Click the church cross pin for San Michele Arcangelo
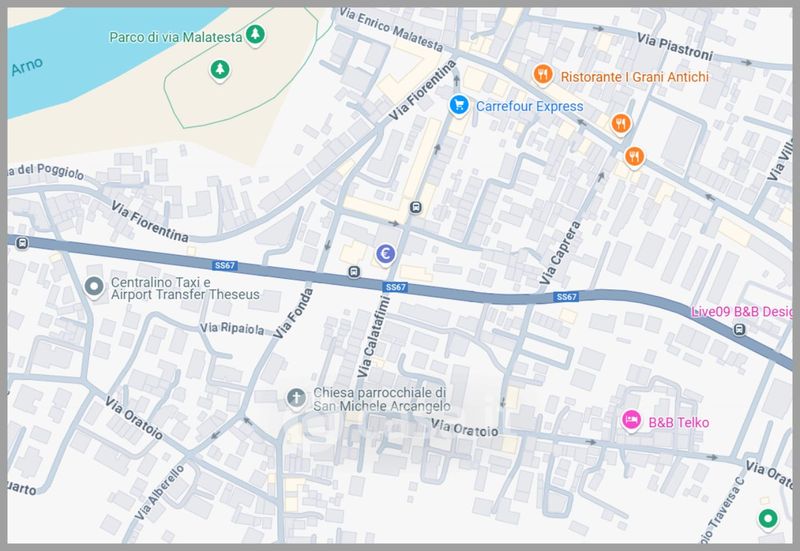Image resolution: width=800 pixels, height=551 pixels. click(x=296, y=398)
